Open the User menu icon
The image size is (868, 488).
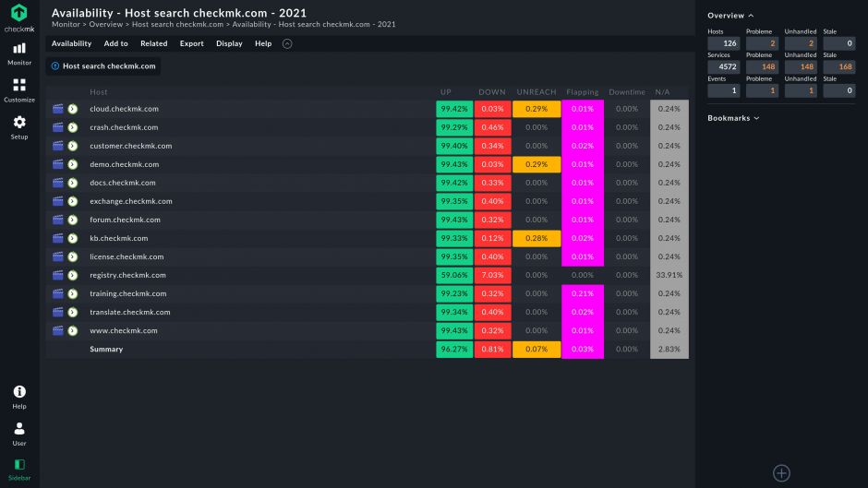[19, 434]
